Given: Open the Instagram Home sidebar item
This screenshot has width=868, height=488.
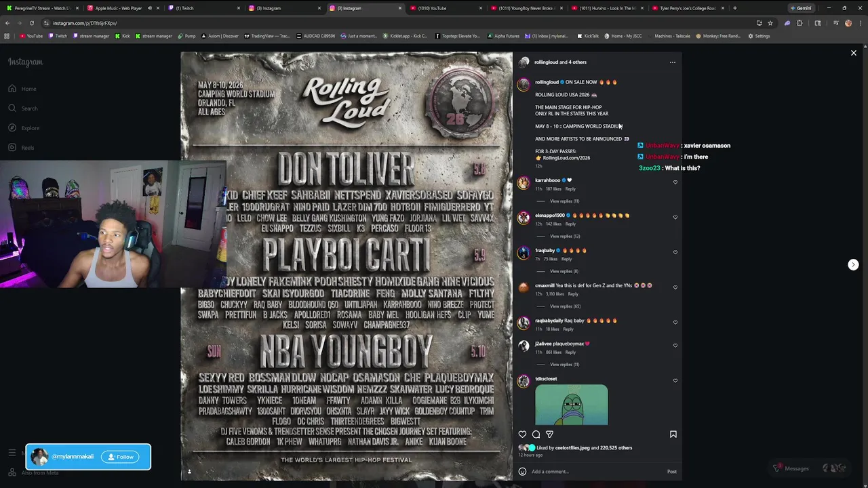Looking at the screenshot, I should pyautogui.click(x=22, y=89).
